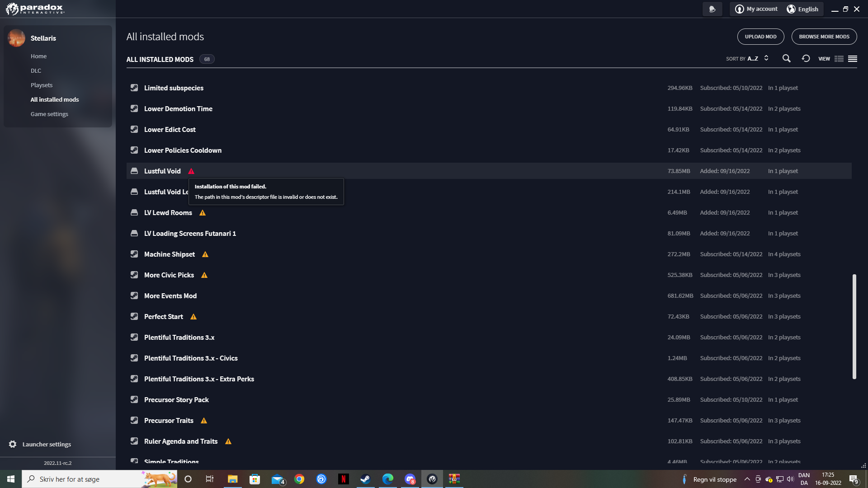Click warning icon beside Ruler Agenda and Traits

(228, 441)
